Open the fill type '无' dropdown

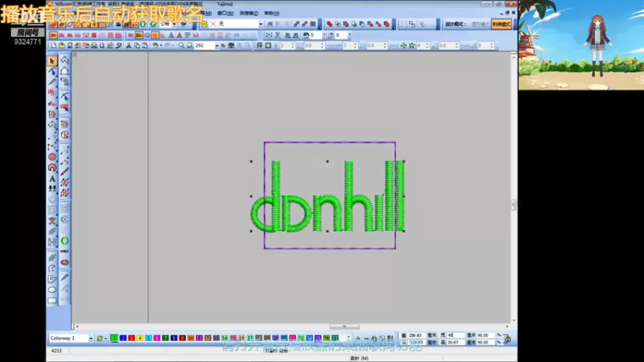[260, 24]
